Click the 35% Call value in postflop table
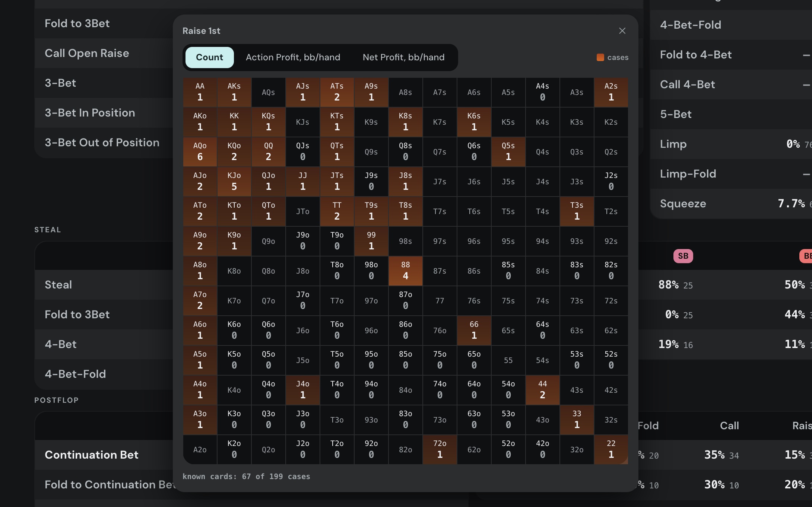The height and width of the screenshot is (507, 812). pos(714,455)
